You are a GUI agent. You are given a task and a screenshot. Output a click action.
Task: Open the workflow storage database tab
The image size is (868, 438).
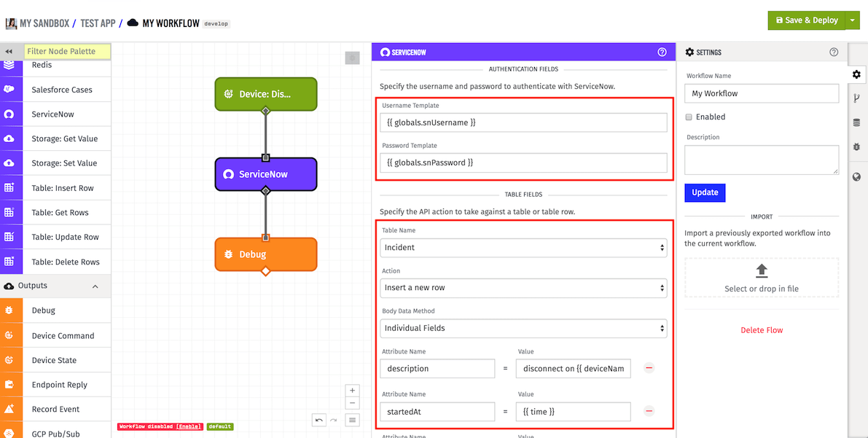tap(857, 122)
